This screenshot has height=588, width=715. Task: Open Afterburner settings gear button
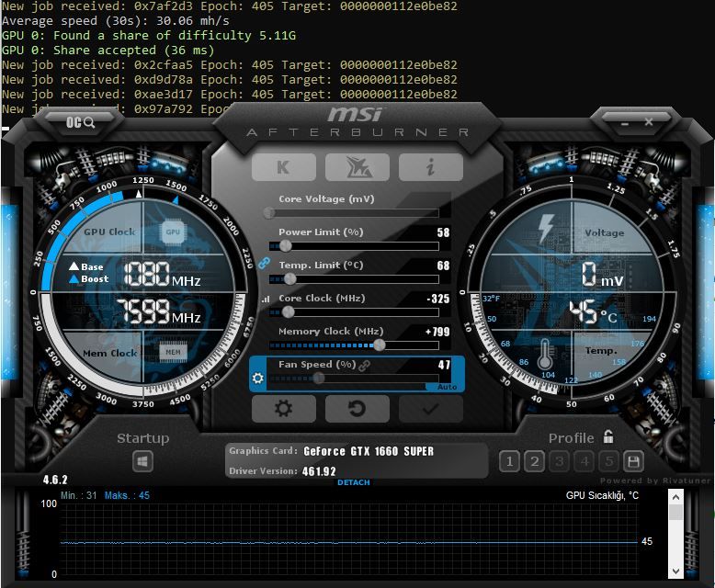tap(284, 409)
